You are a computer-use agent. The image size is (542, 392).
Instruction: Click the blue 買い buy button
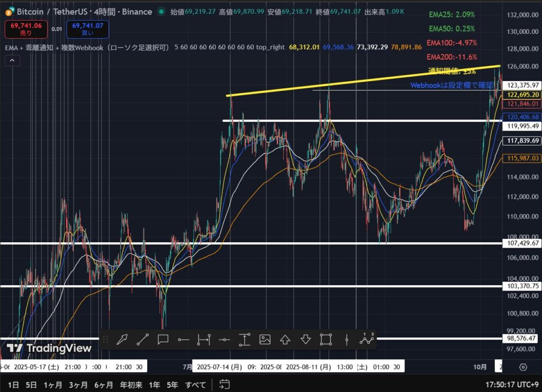91,29
